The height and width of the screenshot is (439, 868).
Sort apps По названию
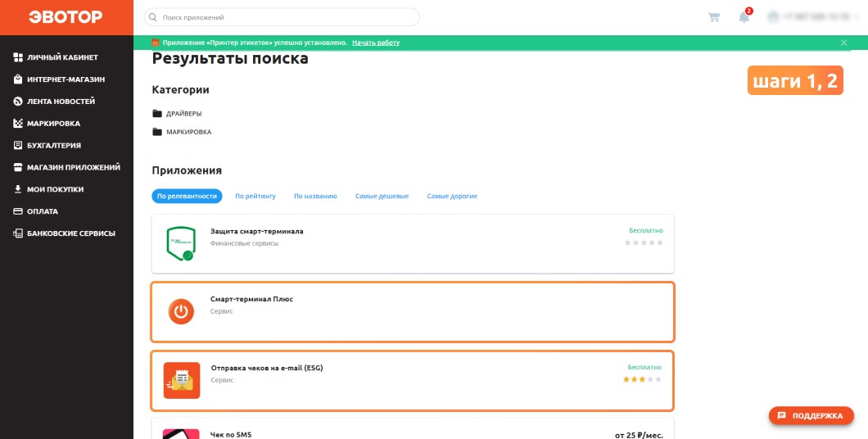tap(315, 196)
